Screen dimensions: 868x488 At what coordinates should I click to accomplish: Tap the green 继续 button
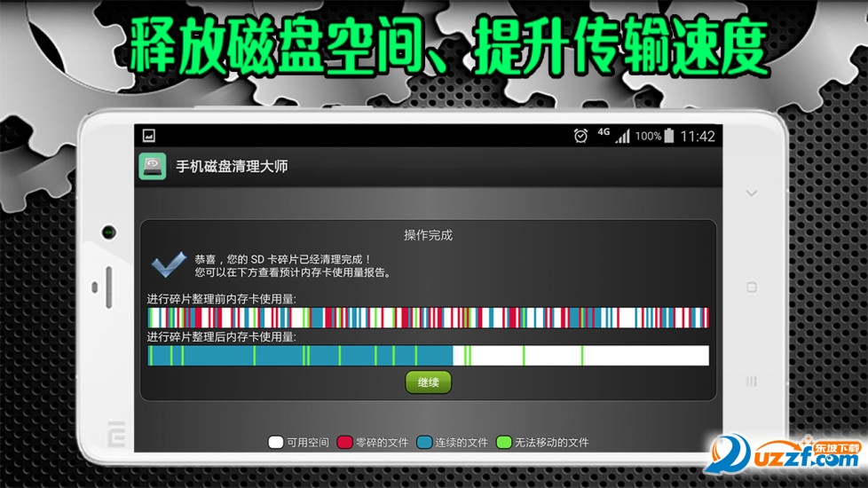coord(428,382)
